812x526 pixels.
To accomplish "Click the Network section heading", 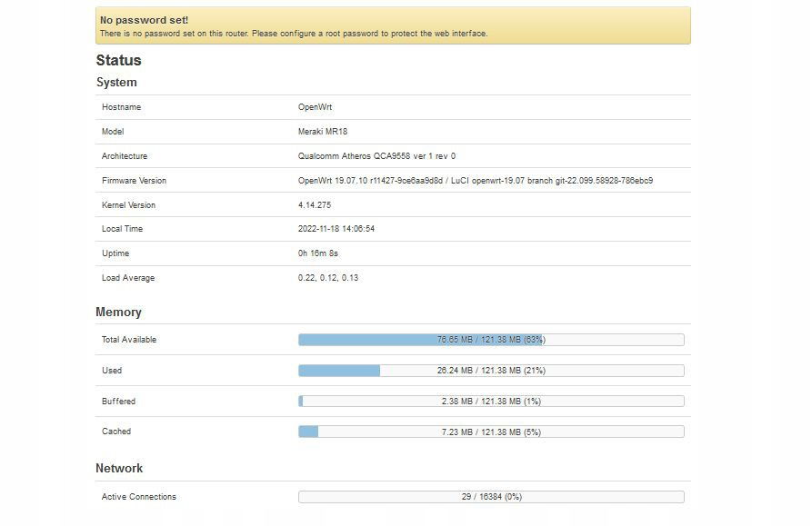I will click(x=119, y=468).
